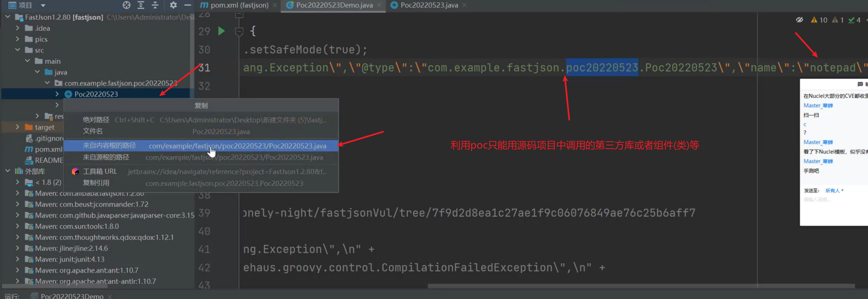Hide the project panel with minus icon
This screenshot has height=299, width=868.
point(188,5)
